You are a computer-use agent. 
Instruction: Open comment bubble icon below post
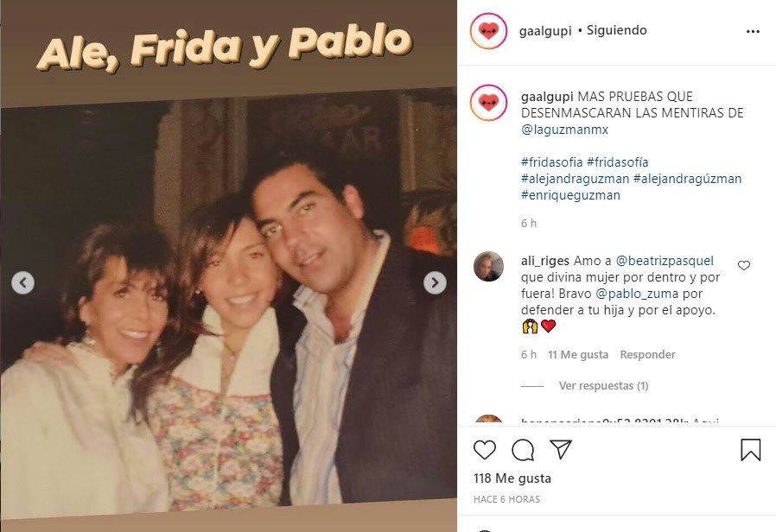coord(523,450)
